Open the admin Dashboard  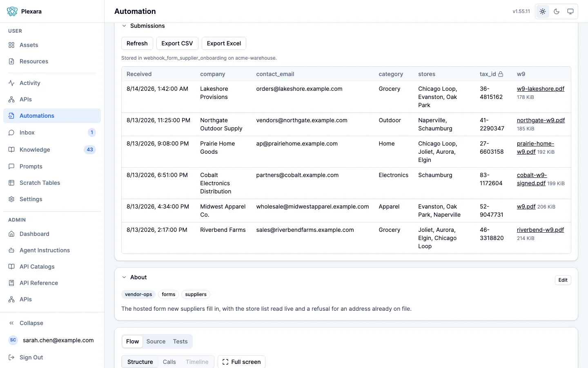pos(52,234)
